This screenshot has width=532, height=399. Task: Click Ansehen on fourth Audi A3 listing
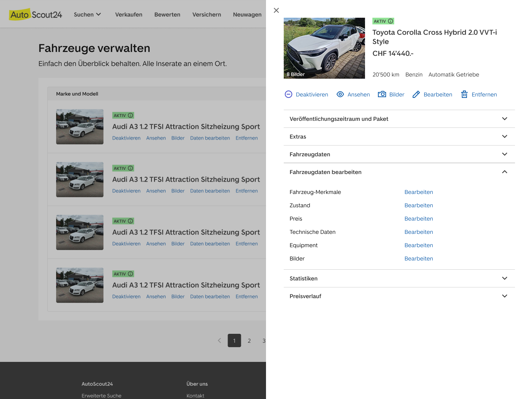[x=156, y=297]
